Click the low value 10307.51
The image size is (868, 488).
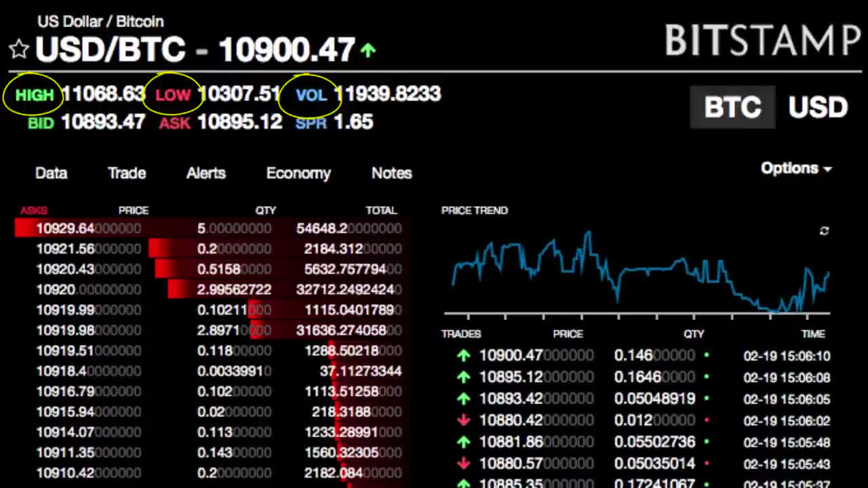[x=240, y=94]
